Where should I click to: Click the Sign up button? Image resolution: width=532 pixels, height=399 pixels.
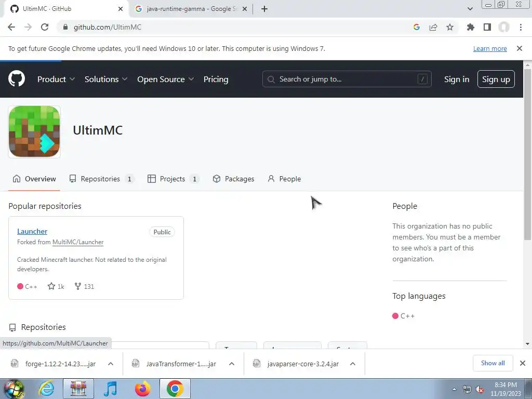coord(496,79)
